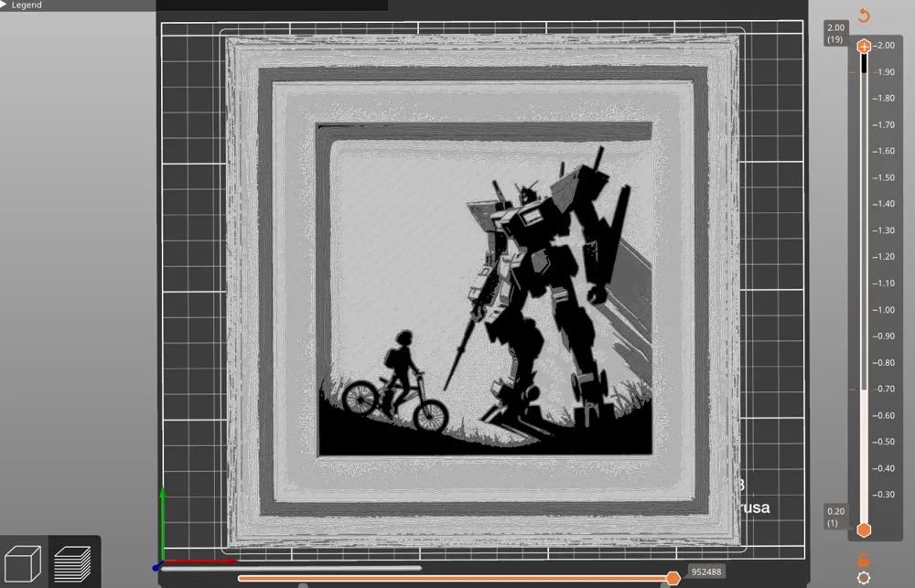This screenshot has width=915, height=588.
Task: Toggle the orange lock under the layer slider
Action: tap(864, 560)
